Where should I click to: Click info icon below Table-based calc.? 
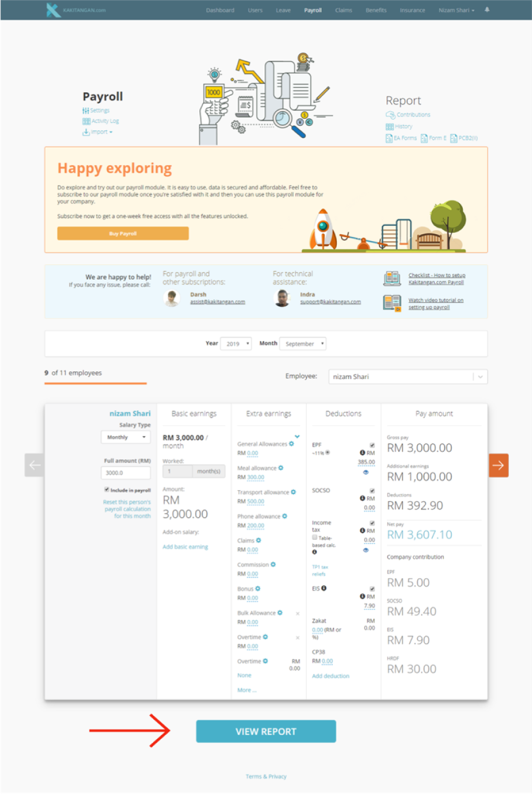coord(314,552)
